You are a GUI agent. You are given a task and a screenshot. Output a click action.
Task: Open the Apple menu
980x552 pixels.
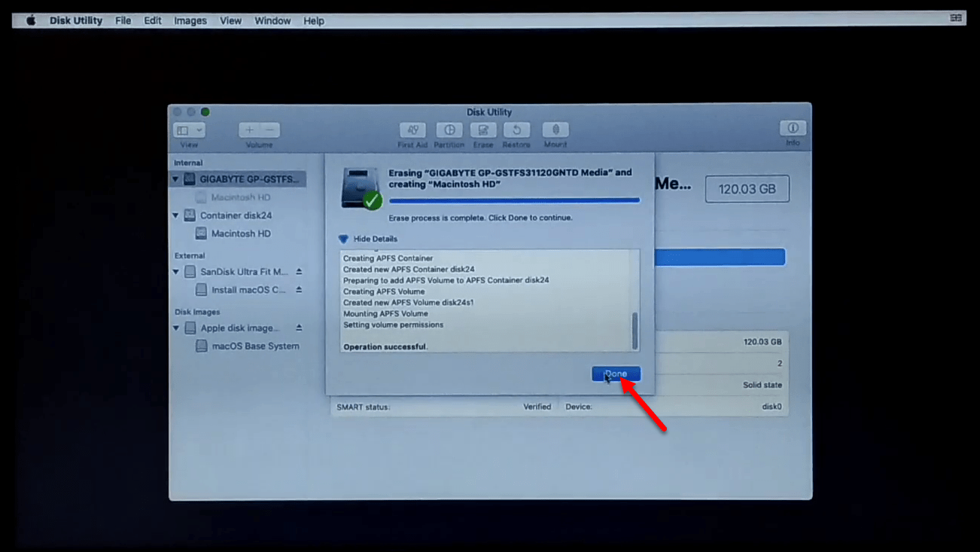[x=31, y=20]
